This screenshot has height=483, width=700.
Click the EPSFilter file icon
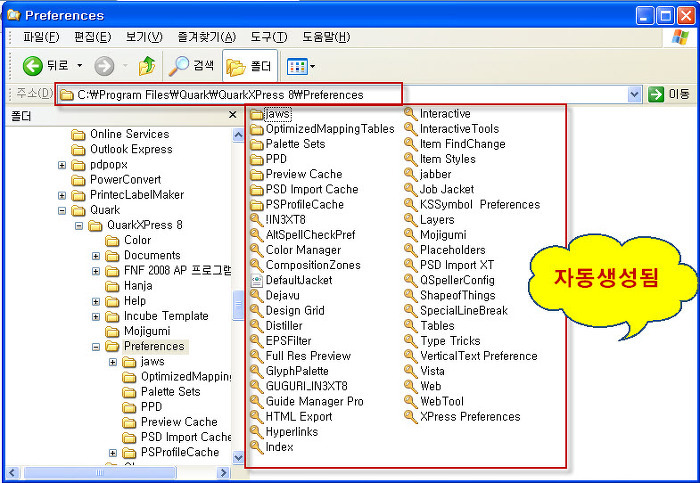click(256, 341)
